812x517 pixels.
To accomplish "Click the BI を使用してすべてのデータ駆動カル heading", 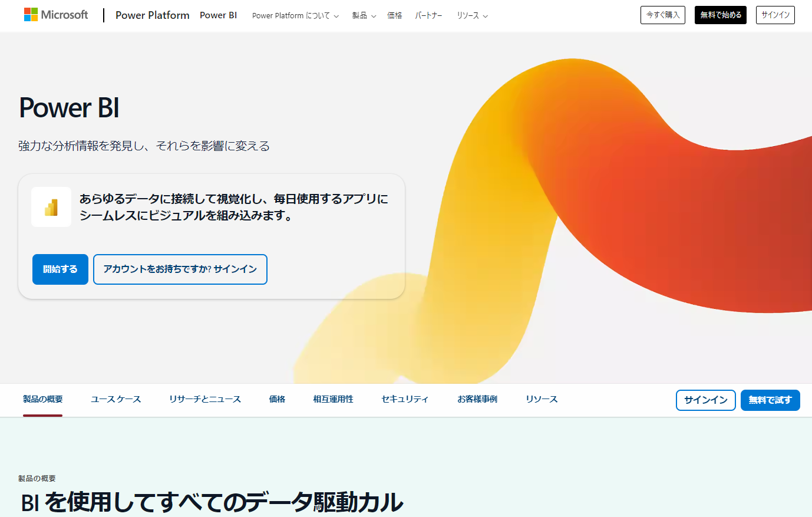I will point(212,502).
